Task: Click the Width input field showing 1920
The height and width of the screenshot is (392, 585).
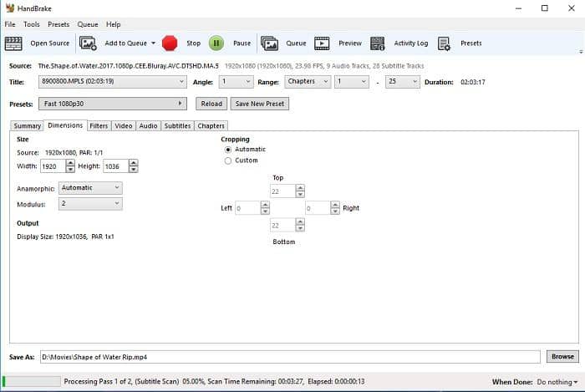Action: point(53,166)
